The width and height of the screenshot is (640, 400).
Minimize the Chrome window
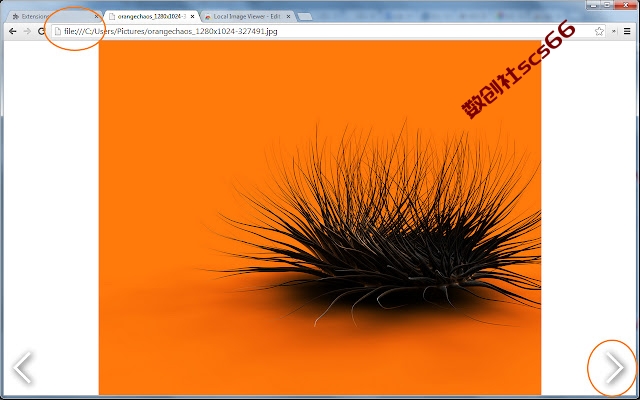point(593,5)
